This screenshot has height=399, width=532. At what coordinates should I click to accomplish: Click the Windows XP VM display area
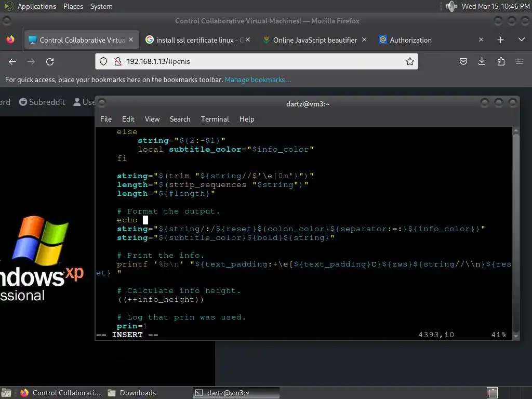47,251
